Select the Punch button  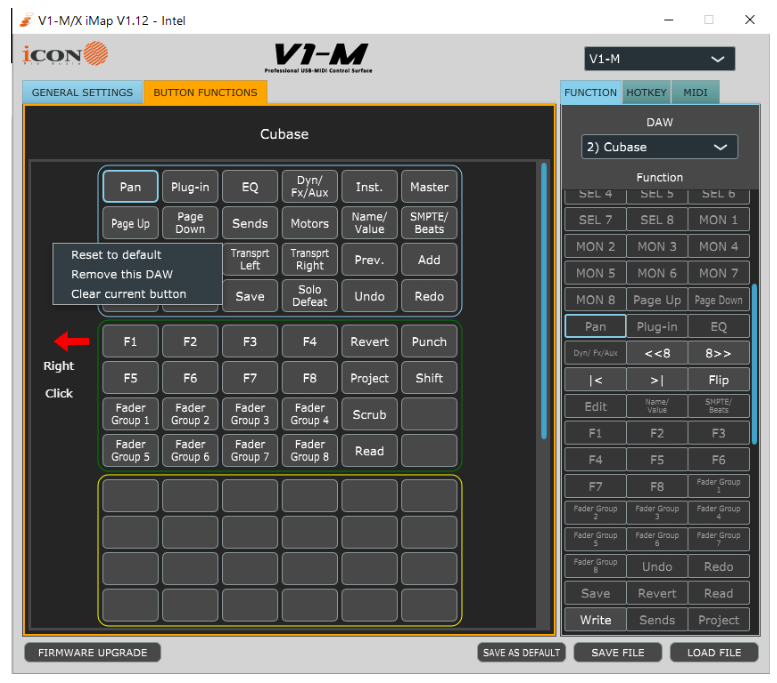tap(429, 342)
